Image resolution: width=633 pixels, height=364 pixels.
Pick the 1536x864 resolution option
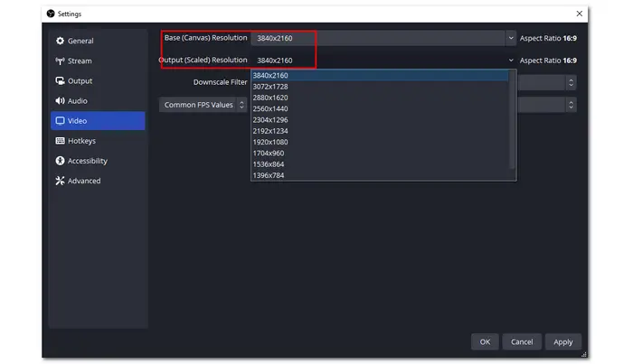269,164
